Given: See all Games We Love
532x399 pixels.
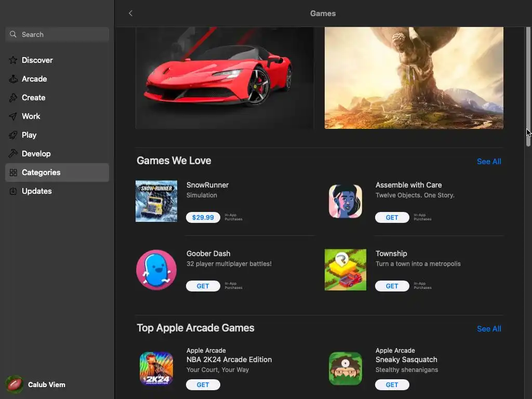Looking at the screenshot, I should click(489, 162).
